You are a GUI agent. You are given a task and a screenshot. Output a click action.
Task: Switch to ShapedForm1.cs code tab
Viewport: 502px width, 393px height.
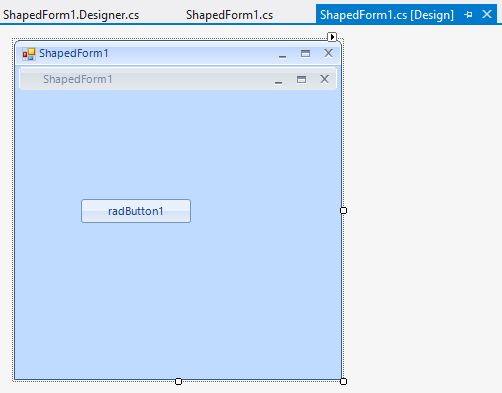(229, 15)
